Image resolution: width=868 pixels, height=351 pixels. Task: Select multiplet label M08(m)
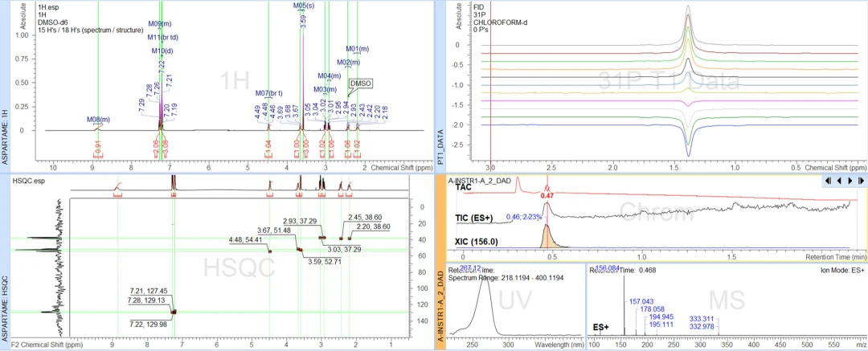point(98,119)
